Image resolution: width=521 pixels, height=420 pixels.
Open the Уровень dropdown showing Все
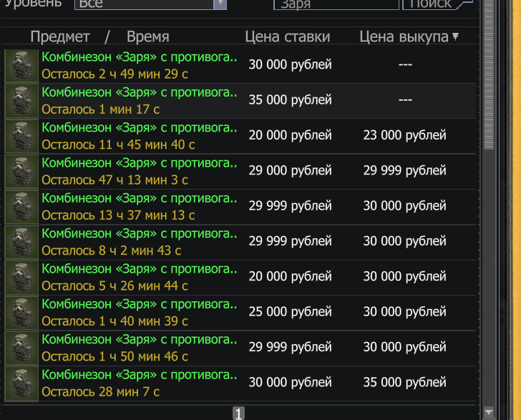[150, 4]
